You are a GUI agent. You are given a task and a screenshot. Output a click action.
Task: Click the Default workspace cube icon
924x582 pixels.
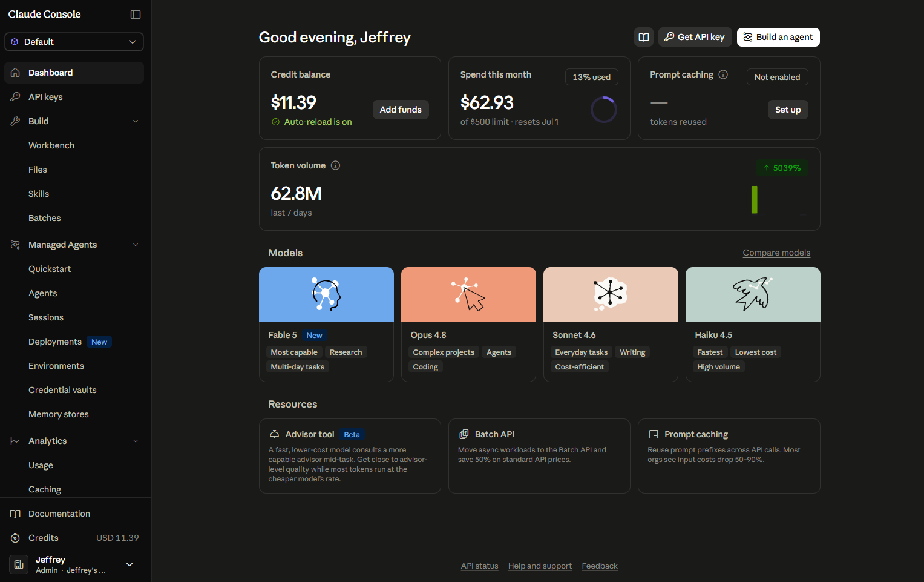pos(15,42)
